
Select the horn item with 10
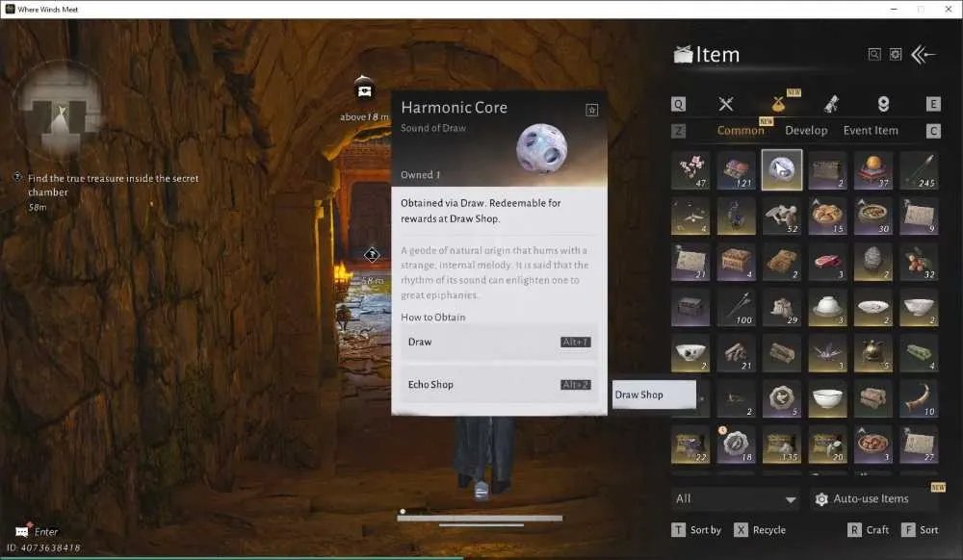pyautogui.click(x=919, y=398)
